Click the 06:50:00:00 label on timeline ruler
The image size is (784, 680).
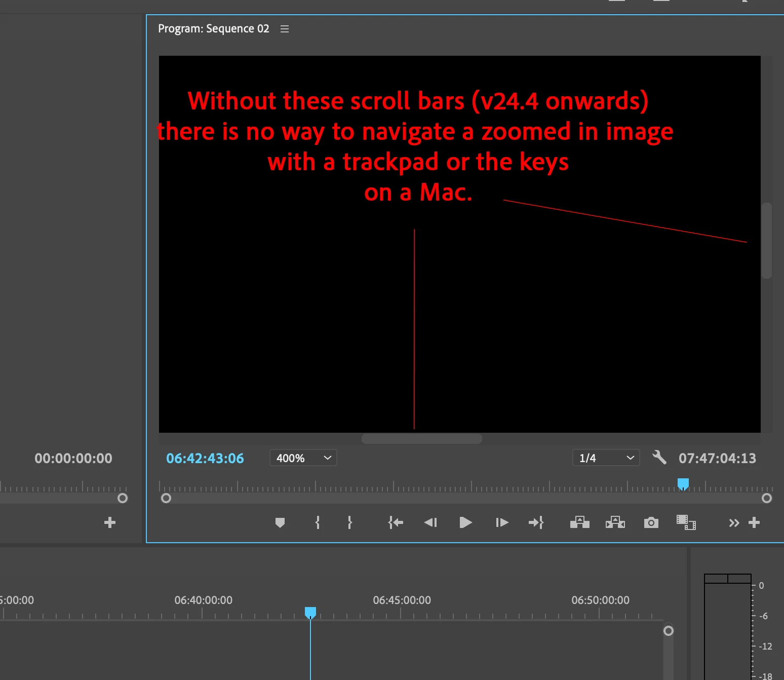click(x=601, y=600)
